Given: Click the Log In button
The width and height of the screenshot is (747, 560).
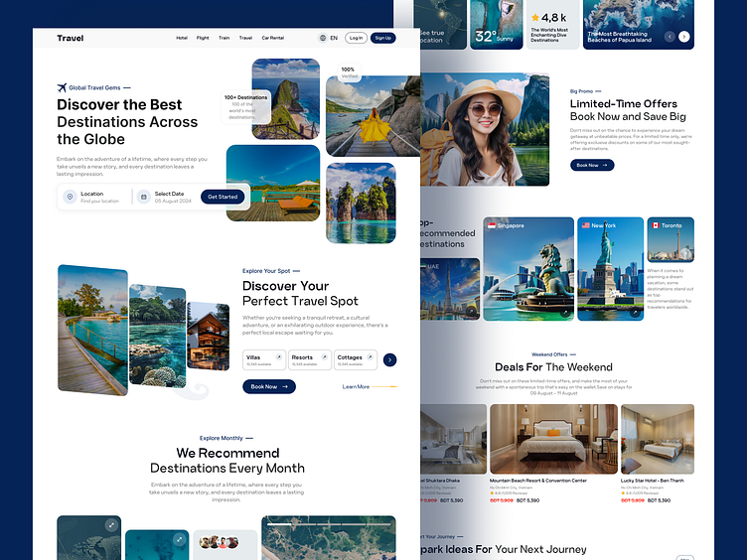Looking at the screenshot, I should coord(356,38).
